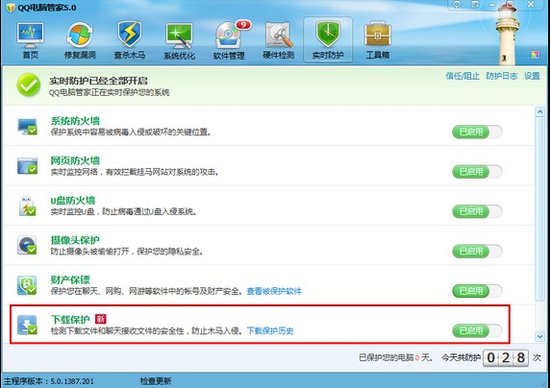Click the 实时防护已经全部开启 status heading

pos(99,81)
